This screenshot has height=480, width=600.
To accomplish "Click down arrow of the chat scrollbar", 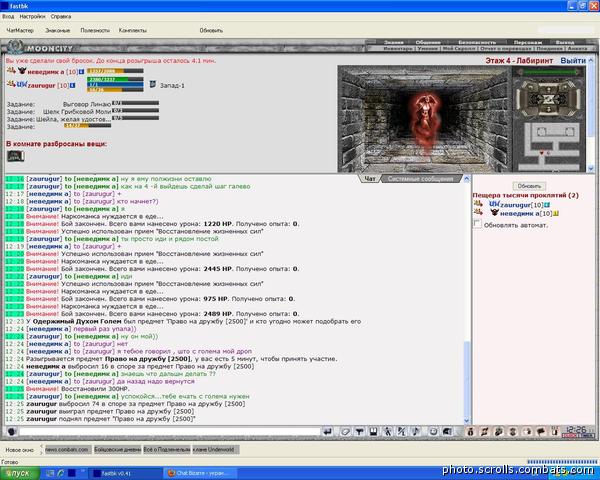I will pos(467,421).
